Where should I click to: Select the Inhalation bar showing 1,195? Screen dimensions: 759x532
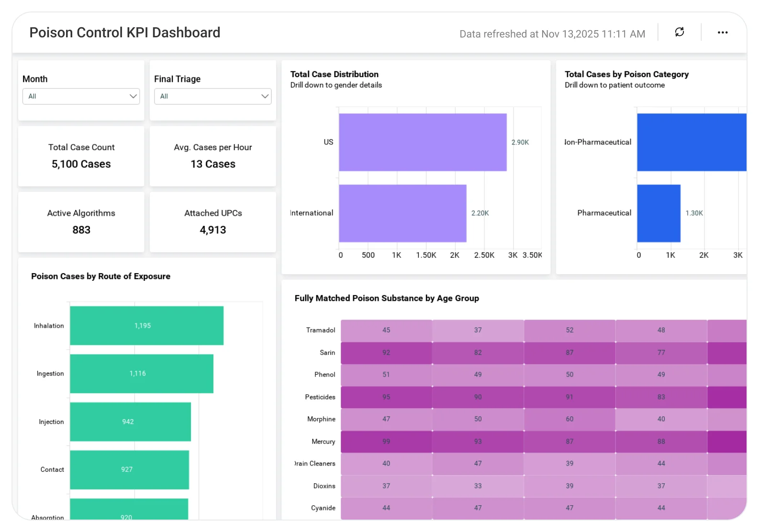click(x=146, y=326)
